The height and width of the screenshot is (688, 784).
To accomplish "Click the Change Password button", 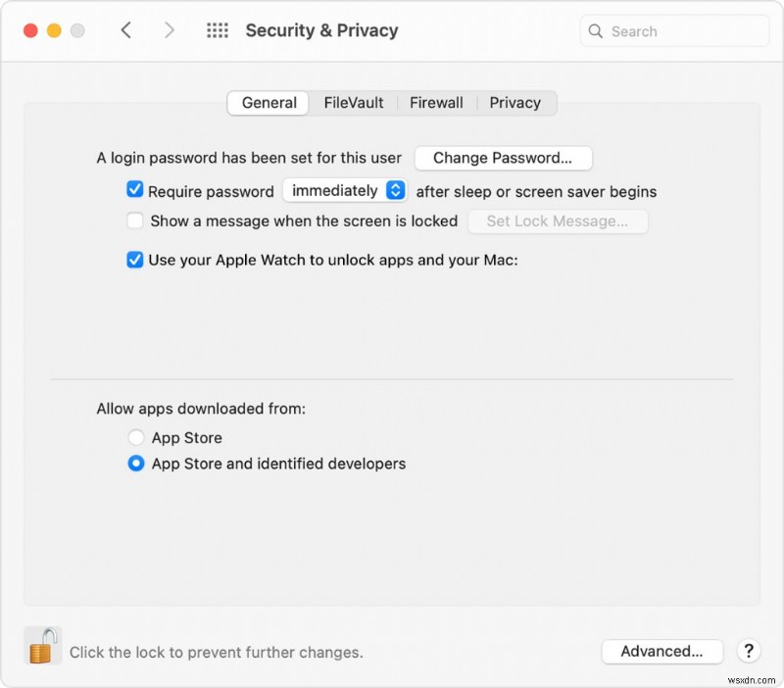I will pos(503,158).
